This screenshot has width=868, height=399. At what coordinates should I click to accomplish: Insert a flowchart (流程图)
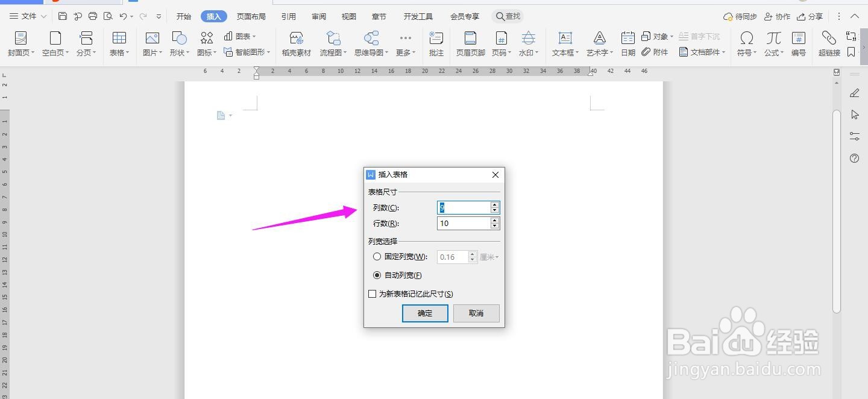click(333, 45)
